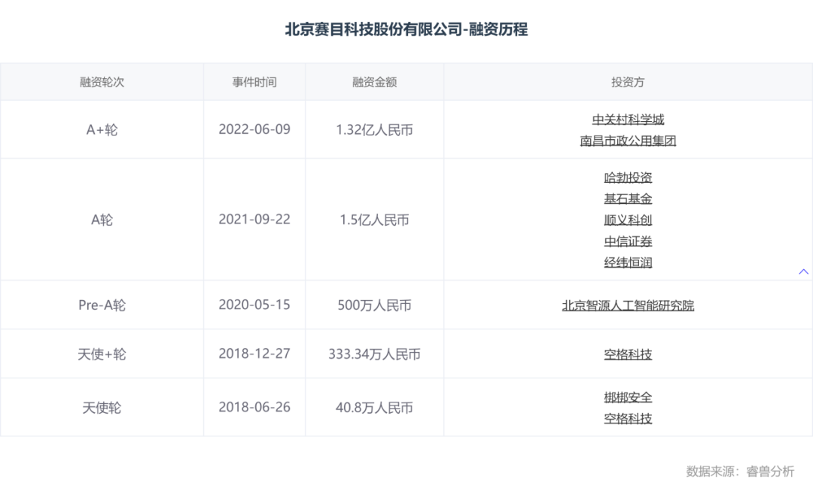Viewport: 813px width, 504px height.
Task: Click the 2021-09-22 date cell
Action: 254,220
